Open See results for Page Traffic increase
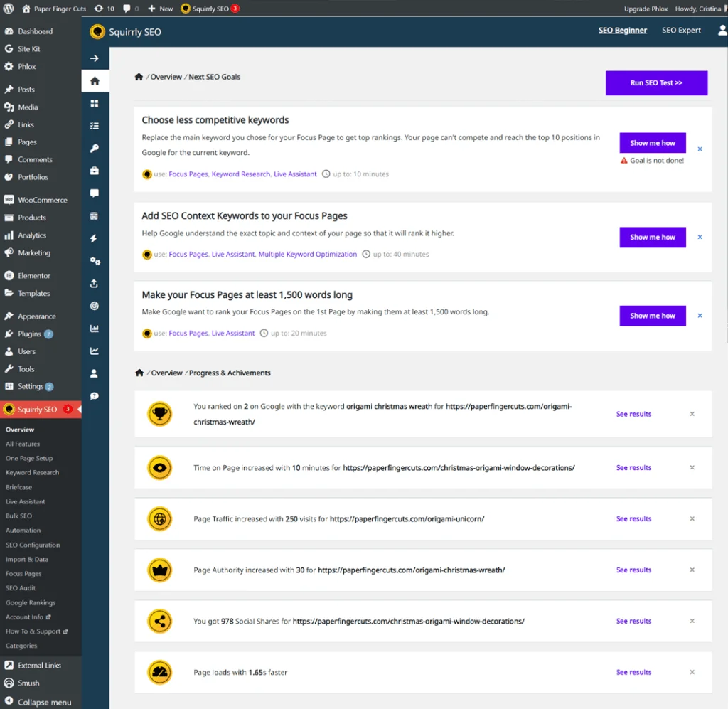 [x=633, y=519]
